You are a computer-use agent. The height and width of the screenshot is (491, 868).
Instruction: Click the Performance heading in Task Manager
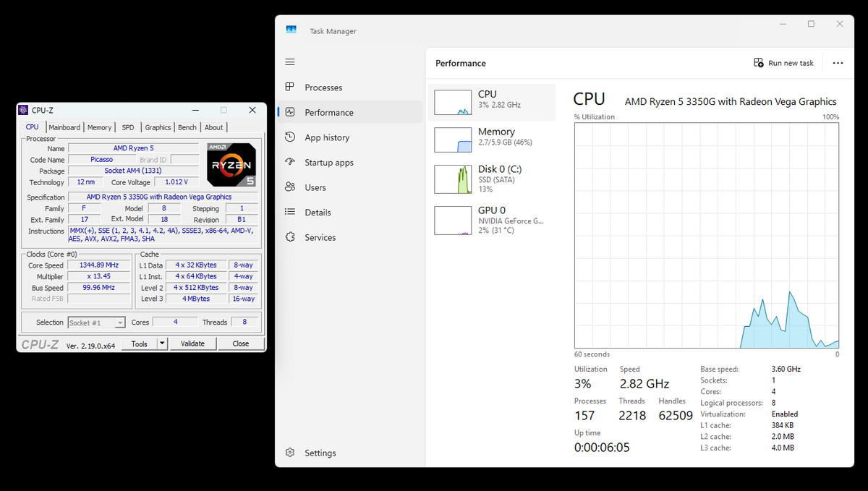click(461, 64)
